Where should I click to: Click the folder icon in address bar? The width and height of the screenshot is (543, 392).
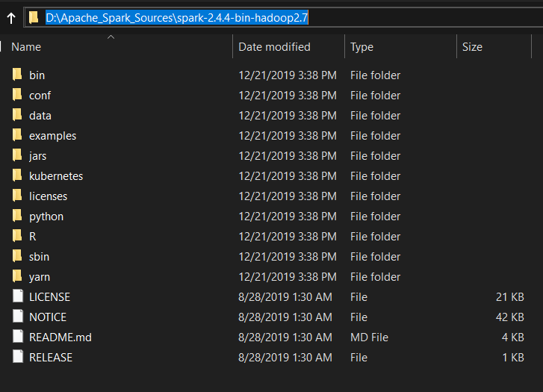(34, 17)
